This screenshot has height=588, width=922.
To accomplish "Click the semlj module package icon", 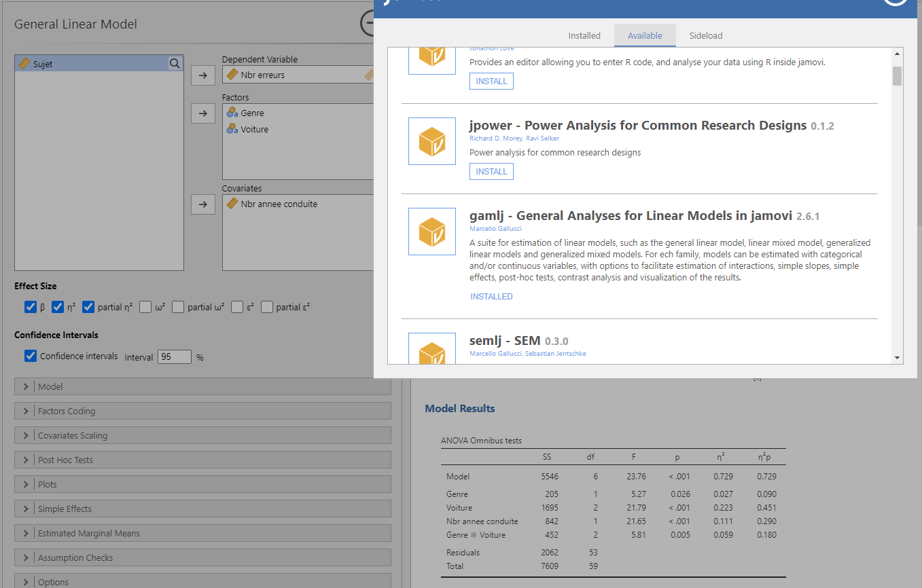I will tap(431, 350).
